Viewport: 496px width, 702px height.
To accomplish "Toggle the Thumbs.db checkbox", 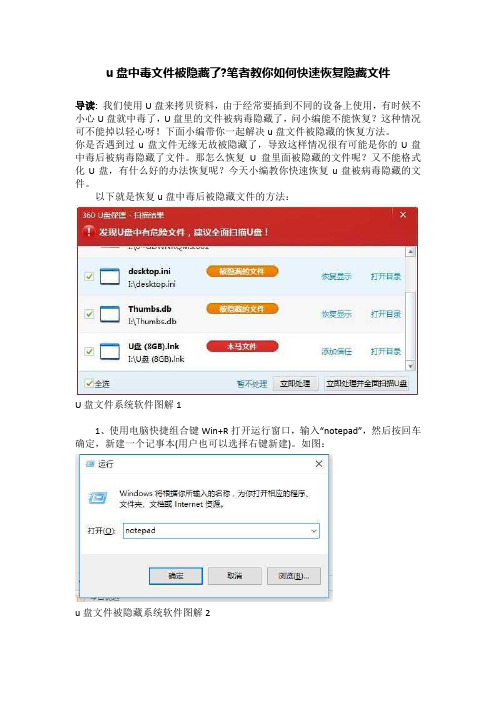I will pos(89,314).
